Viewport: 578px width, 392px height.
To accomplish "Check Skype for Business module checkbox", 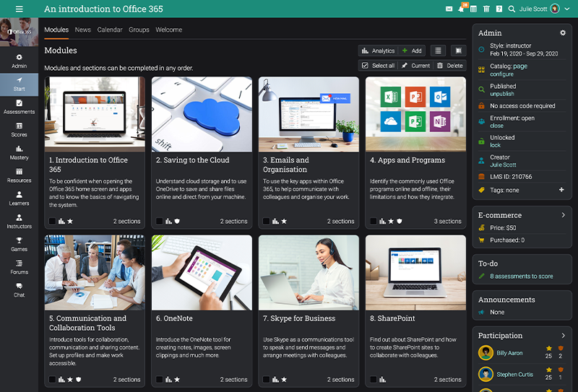I will tap(266, 379).
